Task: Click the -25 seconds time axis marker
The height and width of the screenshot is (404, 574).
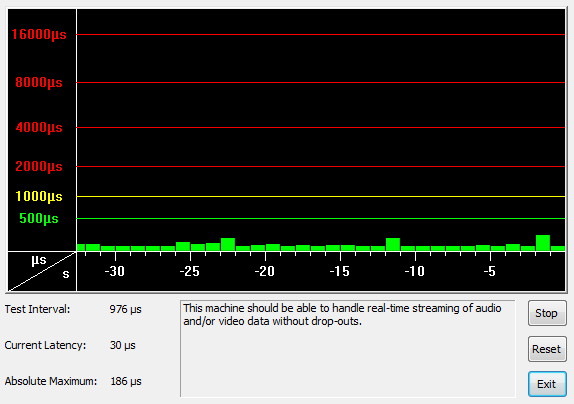Action: [x=190, y=272]
